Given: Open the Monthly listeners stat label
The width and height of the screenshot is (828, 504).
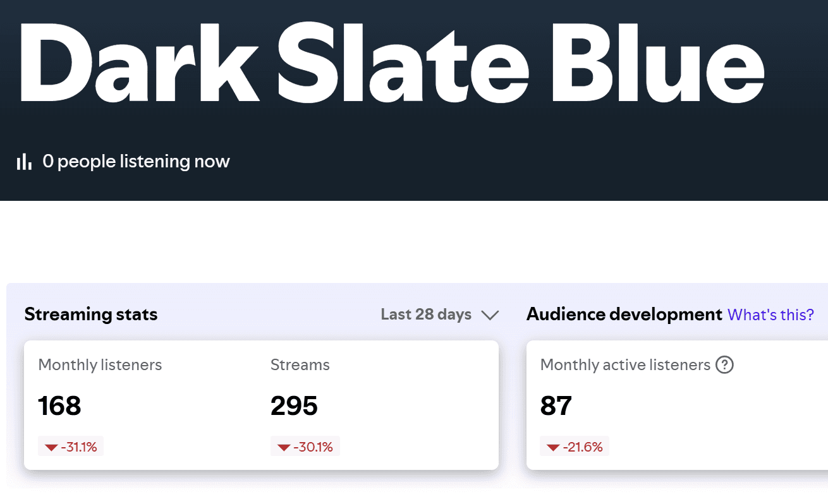Looking at the screenshot, I should [x=100, y=365].
